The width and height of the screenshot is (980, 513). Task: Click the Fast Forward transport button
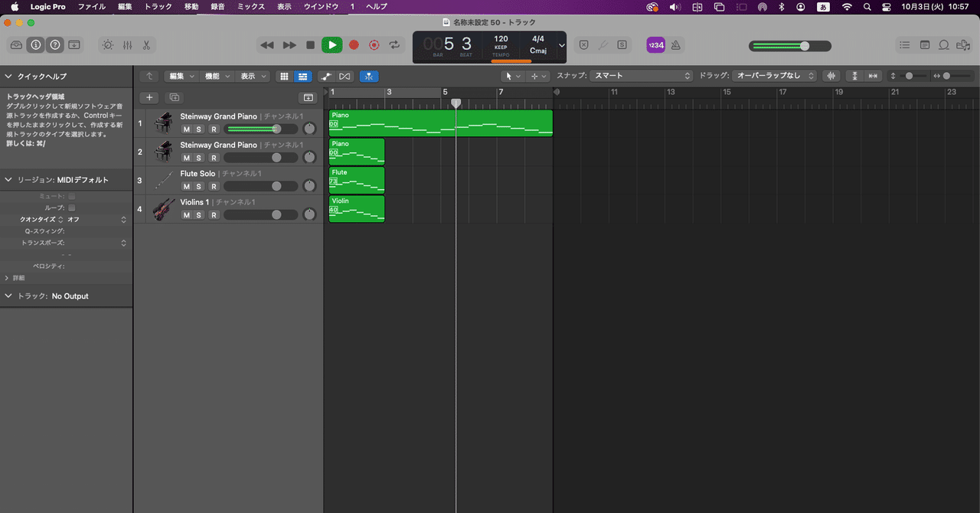[289, 45]
